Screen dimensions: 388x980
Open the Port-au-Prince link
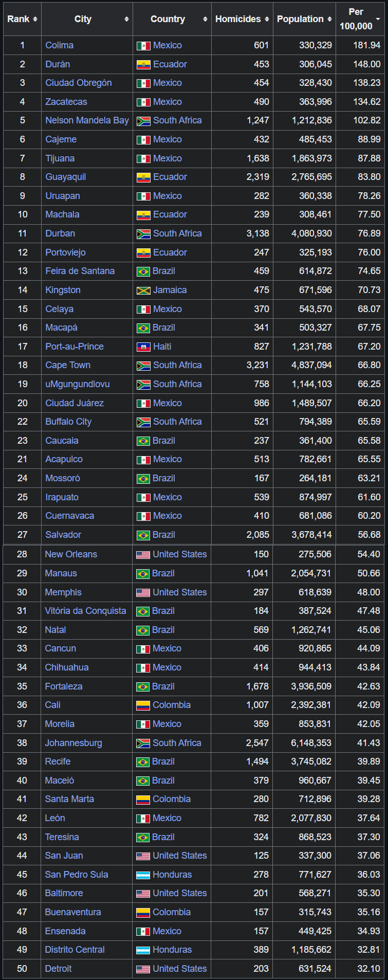75,347
